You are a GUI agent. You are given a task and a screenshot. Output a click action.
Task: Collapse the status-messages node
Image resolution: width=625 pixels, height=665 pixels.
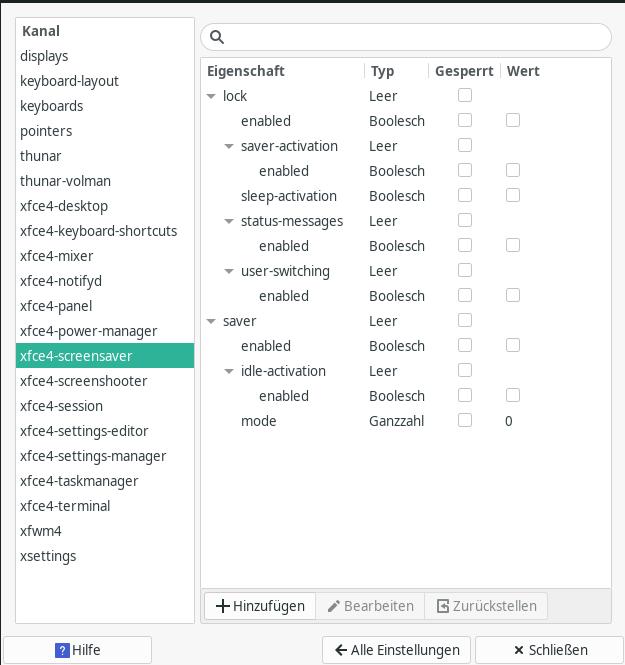pos(229,221)
